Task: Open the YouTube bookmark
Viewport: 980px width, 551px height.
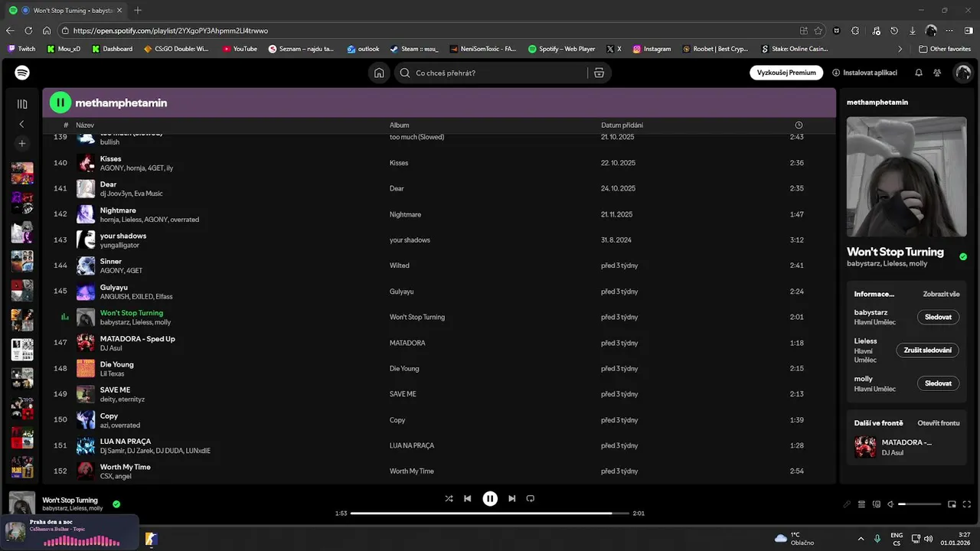Action: click(240, 49)
